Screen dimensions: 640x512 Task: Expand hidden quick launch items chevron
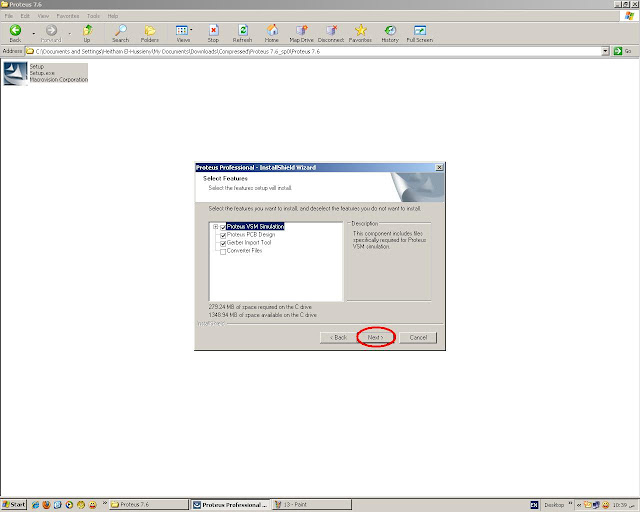(104, 503)
